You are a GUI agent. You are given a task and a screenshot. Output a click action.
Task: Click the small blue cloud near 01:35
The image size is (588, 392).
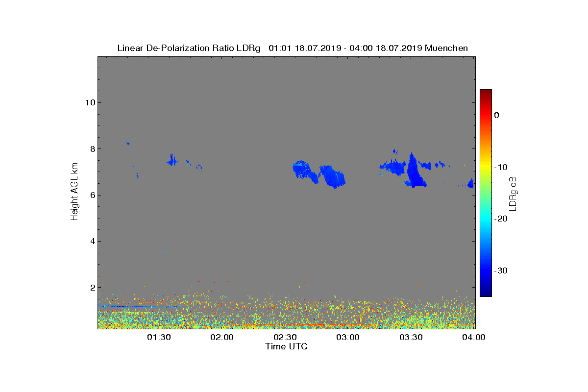tap(172, 160)
